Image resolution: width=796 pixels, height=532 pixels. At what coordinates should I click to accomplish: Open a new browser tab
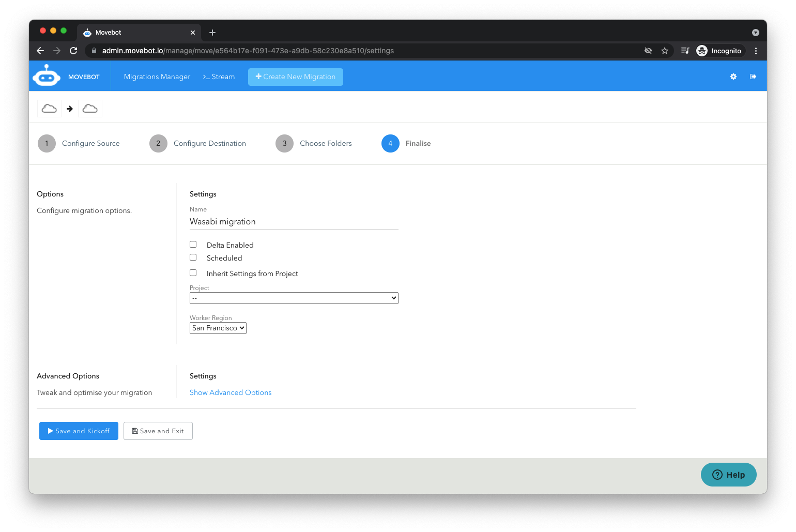point(212,33)
